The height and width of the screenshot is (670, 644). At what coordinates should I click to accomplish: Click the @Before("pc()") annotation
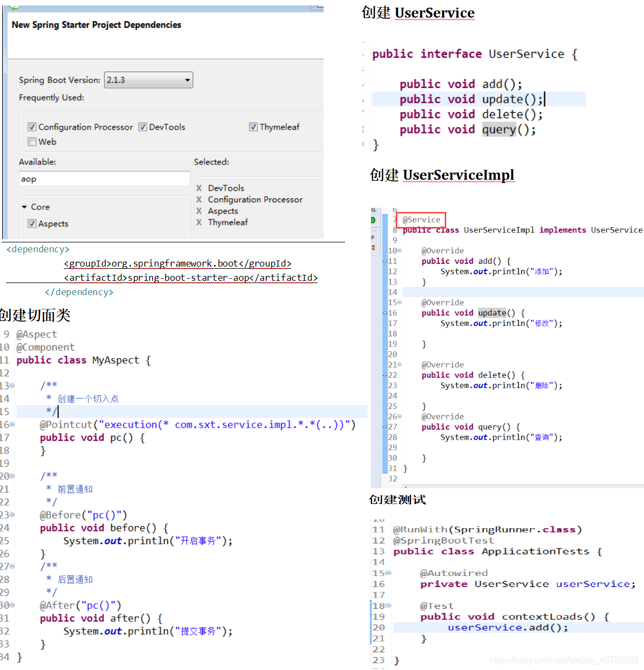click(84, 515)
